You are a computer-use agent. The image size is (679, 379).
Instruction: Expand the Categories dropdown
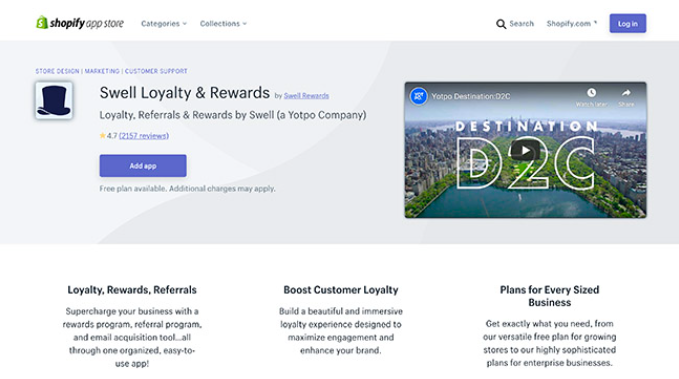coord(164,24)
